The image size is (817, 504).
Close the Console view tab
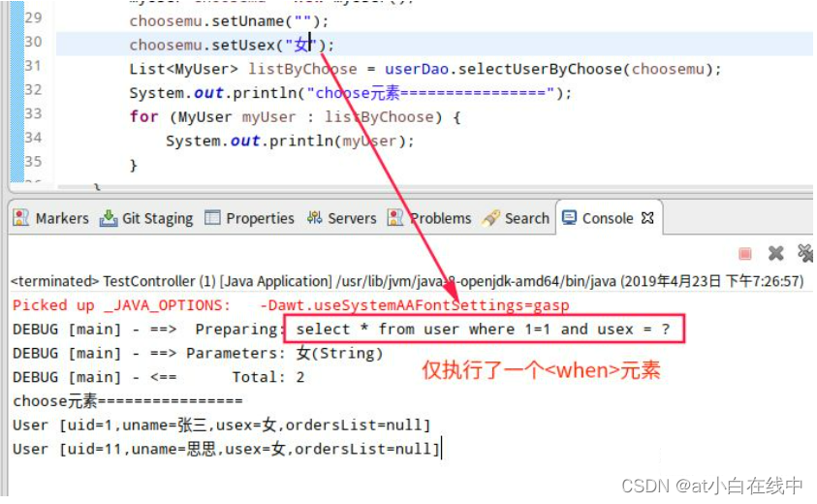coord(647,218)
